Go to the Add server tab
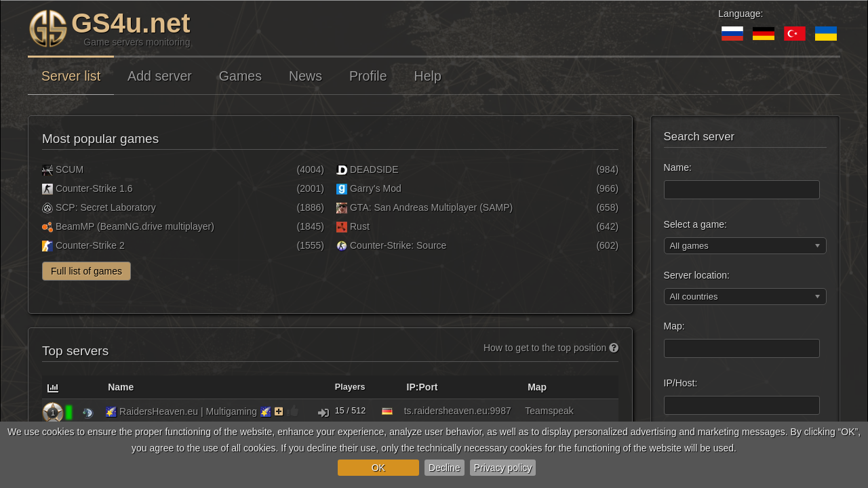 159,76
